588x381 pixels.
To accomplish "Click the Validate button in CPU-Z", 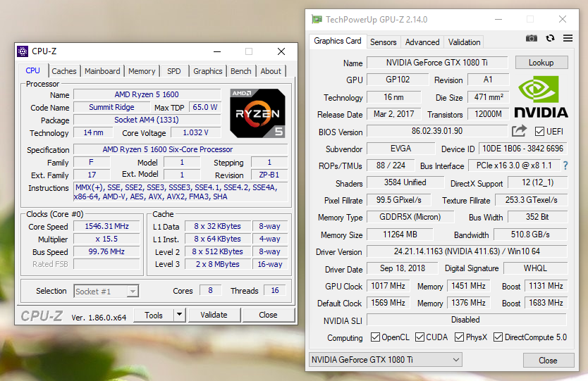I will (214, 315).
